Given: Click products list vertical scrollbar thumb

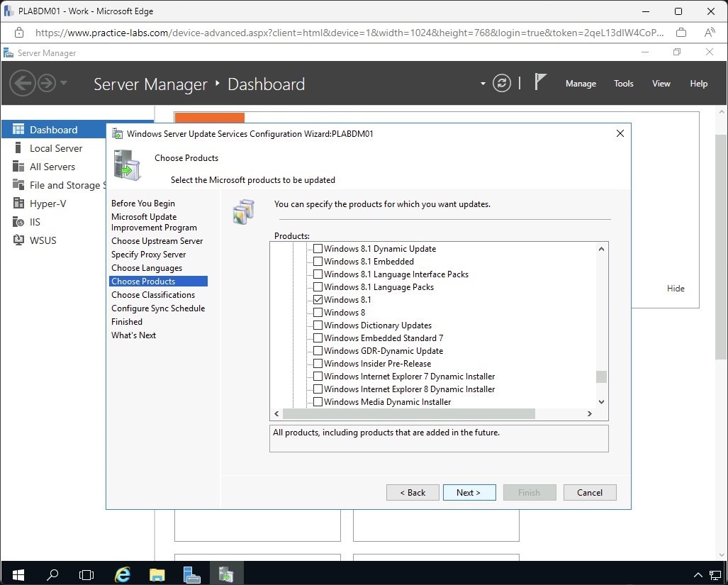Looking at the screenshot, I should [x=601, y=377].
